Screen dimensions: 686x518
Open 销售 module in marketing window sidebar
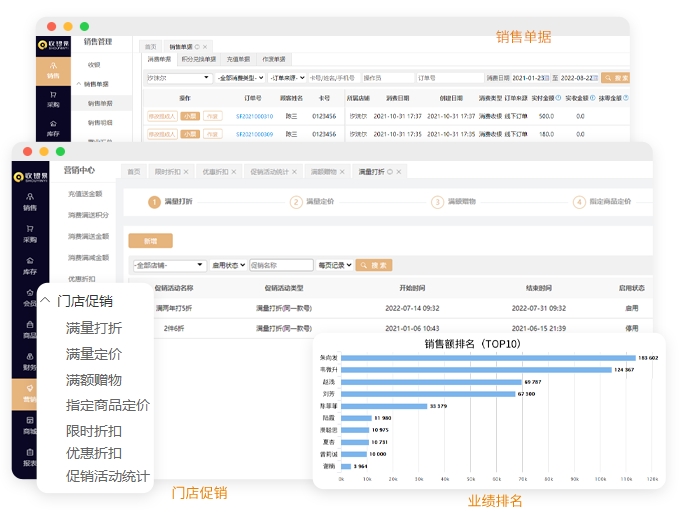click(x=30, y=202)
